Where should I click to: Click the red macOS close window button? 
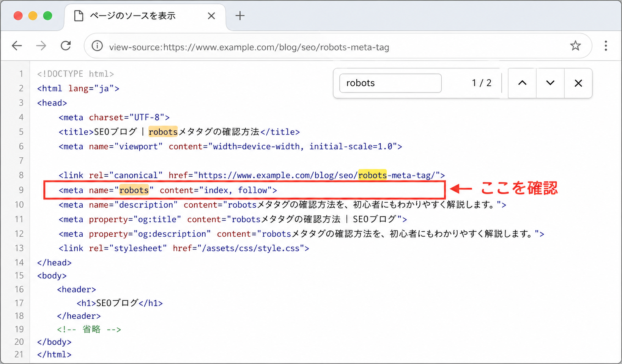pyautogui.click(x=18, y=16)
